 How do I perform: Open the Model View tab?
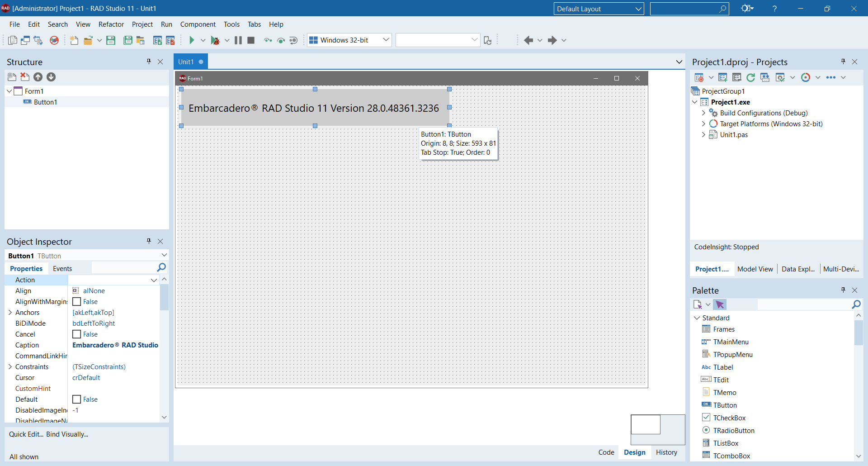click(755, 269)
